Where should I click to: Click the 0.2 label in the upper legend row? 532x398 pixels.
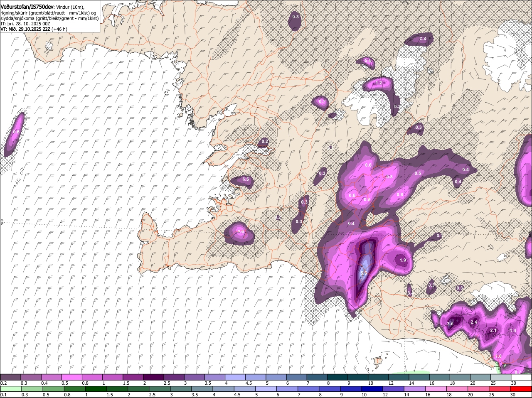point(3,383)
